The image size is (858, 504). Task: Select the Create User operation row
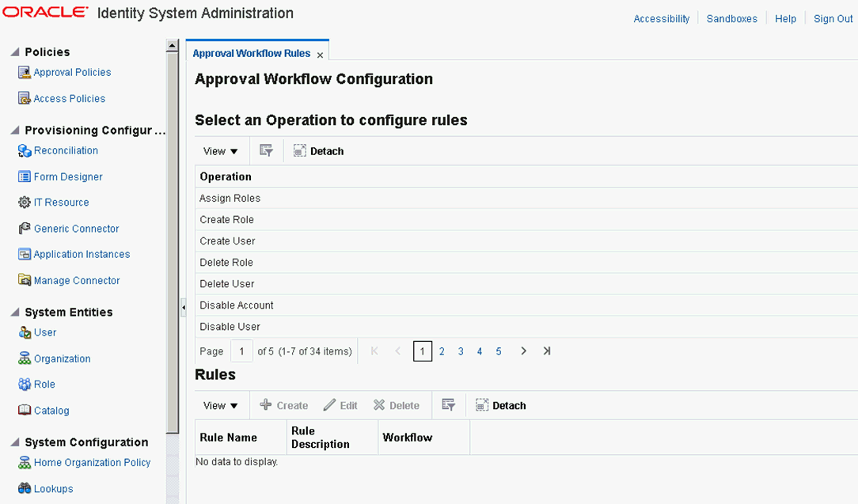click(x=526, y=241)
